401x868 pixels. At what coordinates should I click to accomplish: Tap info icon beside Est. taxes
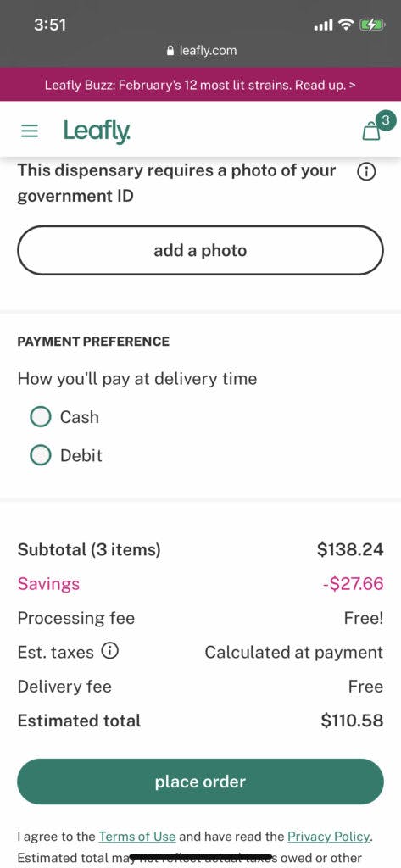[109, 652]
